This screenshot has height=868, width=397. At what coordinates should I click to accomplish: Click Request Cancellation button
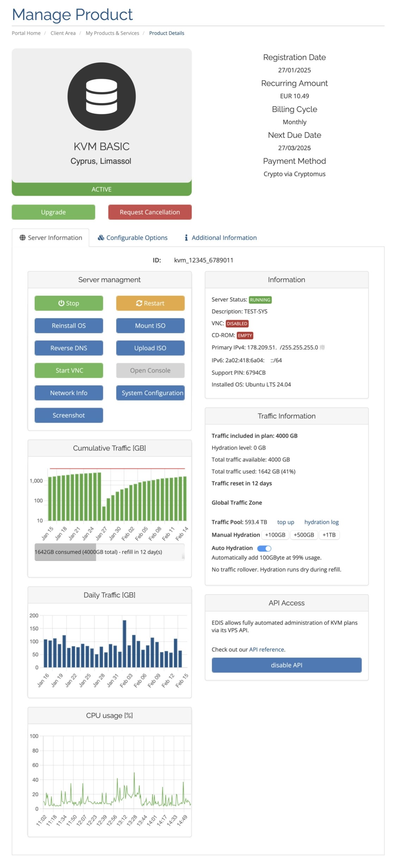(x=150, y=212)
